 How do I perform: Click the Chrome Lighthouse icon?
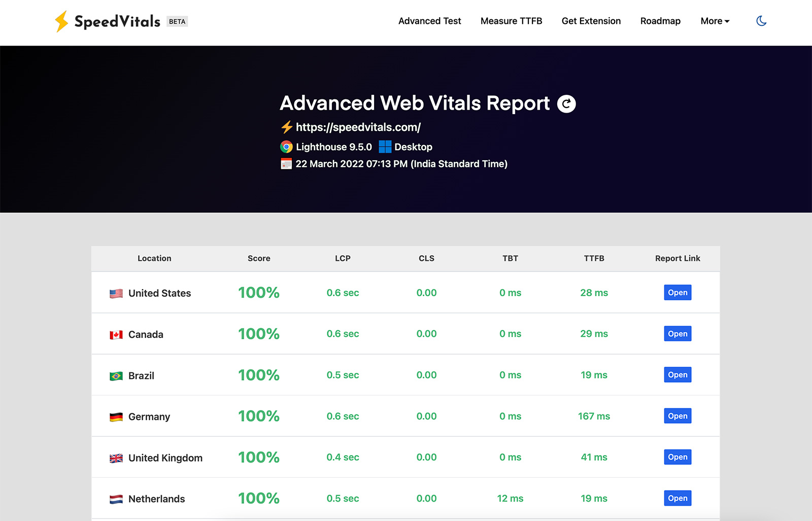pyautogui.click(x=287, y=147)
